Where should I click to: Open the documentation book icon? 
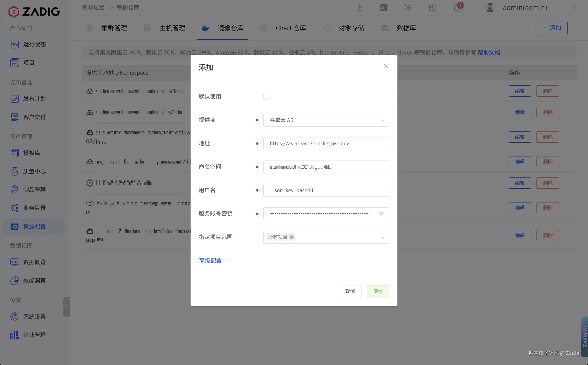[x=432, y=8]
